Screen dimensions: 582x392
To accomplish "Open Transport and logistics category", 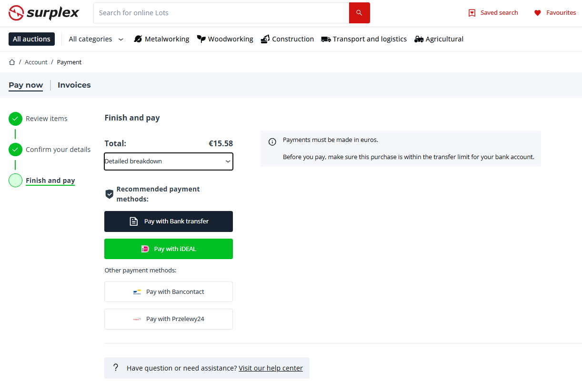I will point(364,39).
